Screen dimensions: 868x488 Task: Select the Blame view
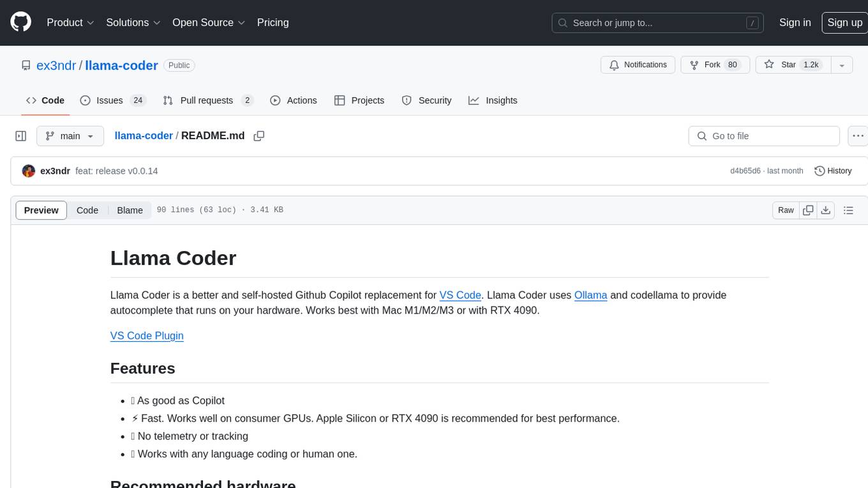tap(130, 210)
